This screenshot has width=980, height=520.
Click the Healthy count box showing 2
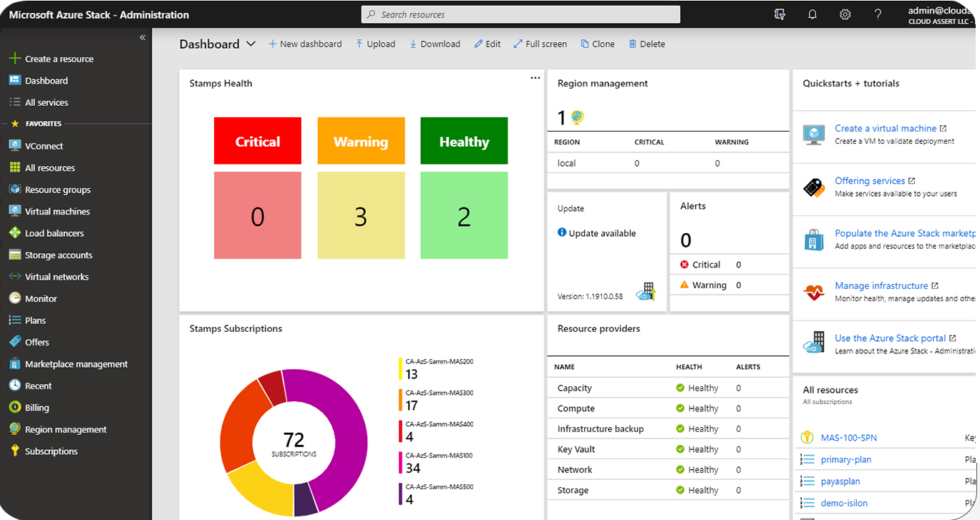[464, 215]
